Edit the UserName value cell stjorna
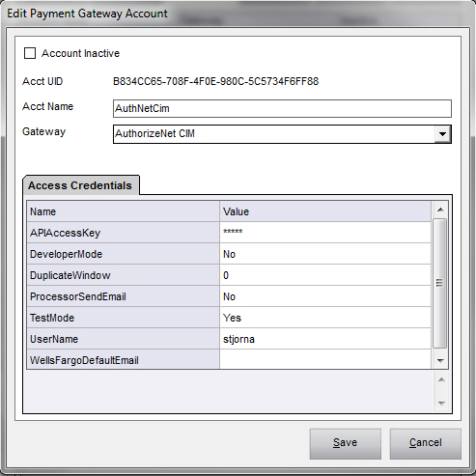Viewport: 476px width, 476px height. pyautogui.click(x=325, y=339)
